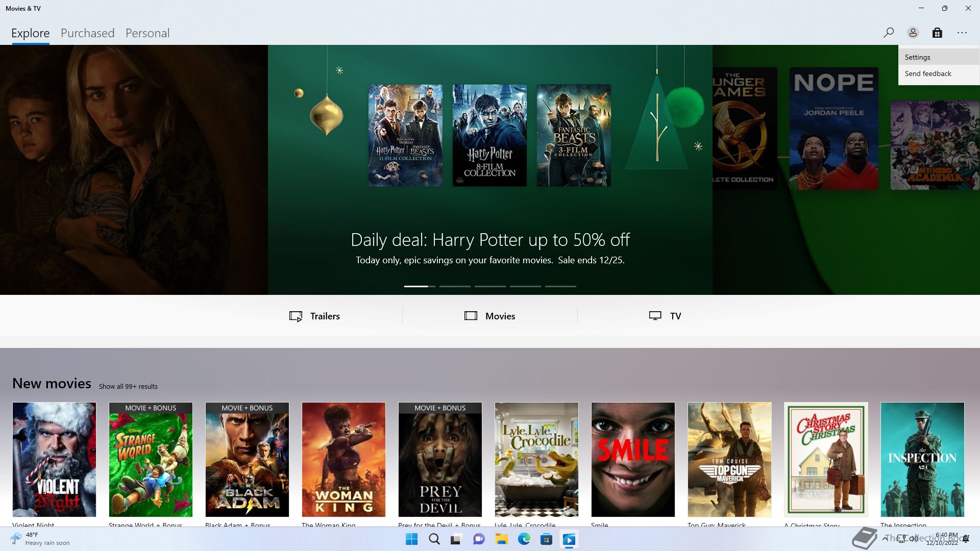Image resolution: width=980 pixels, height=551 pixels.
Task: Open the Violent Night movie poster
Action: [54, 459]
